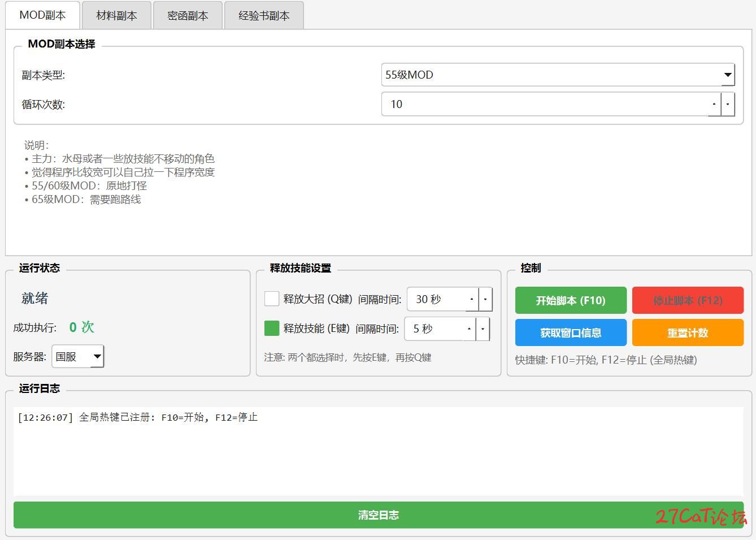Increase 循环次数 with the up arrow
756x540 pixels.
714,104
